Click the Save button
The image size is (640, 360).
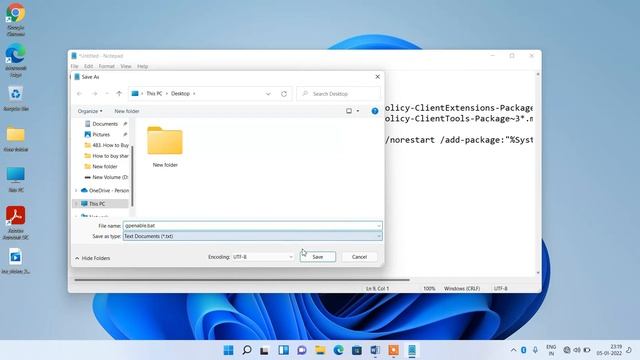click(x=318, y=257)
